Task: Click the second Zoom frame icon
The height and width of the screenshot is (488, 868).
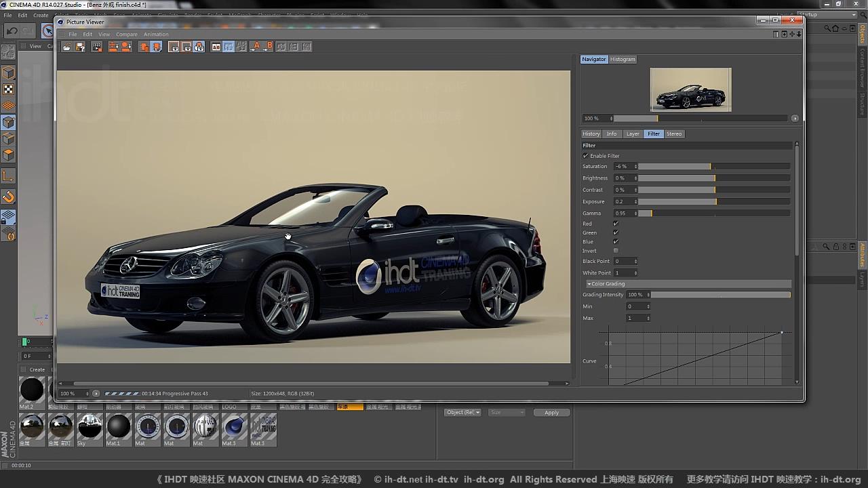Action: pyautogui.click(x=186, y=47)
